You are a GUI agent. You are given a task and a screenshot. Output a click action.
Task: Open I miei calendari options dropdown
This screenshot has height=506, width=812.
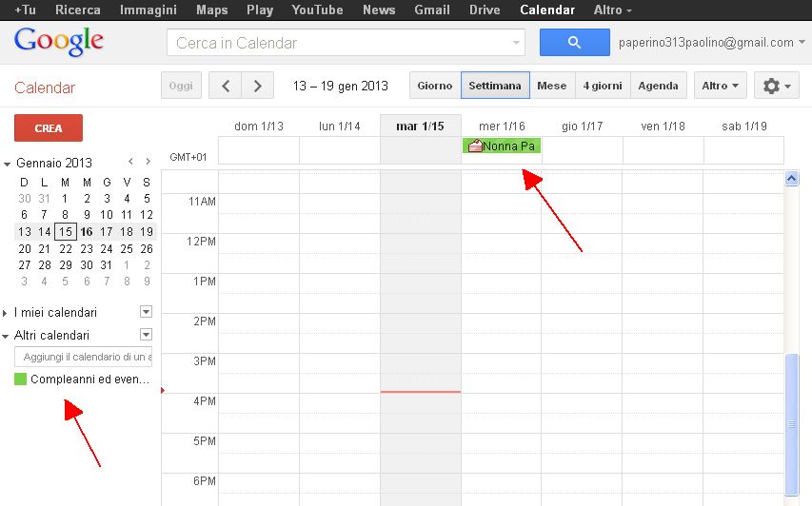146,312
